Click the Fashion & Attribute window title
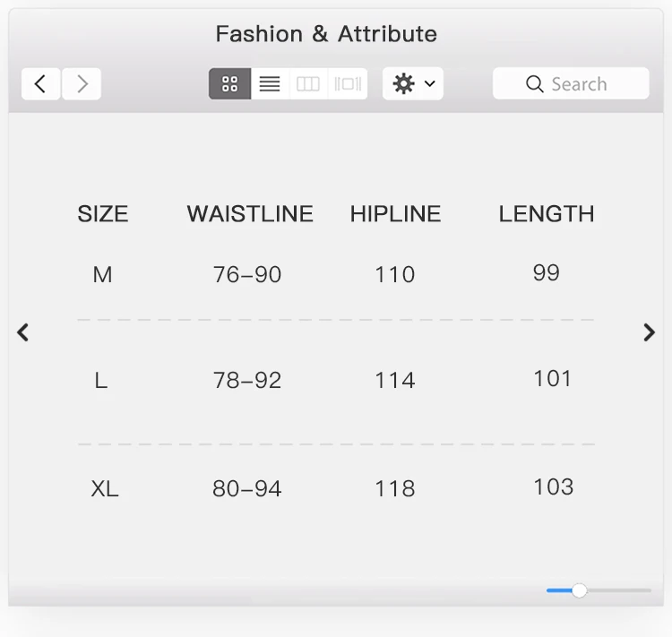The height and width of the screenshot is (637, 672). (326, 34)
